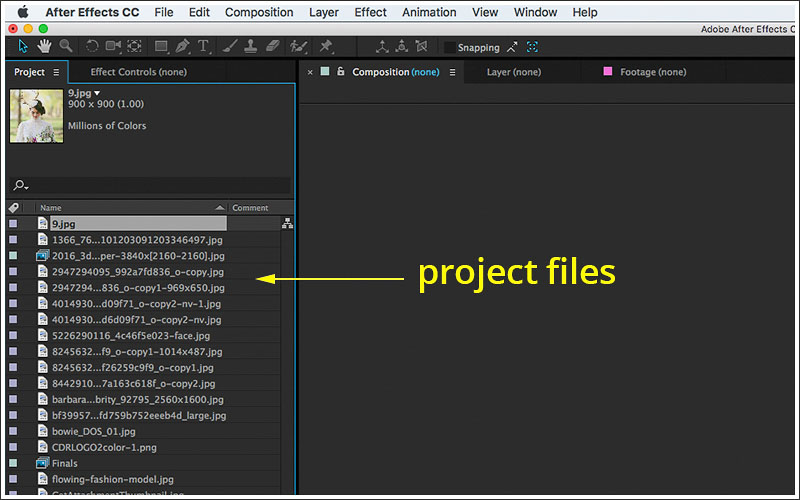Select the Eraser tool
The image size is (800, 500).
coord(272,47)
